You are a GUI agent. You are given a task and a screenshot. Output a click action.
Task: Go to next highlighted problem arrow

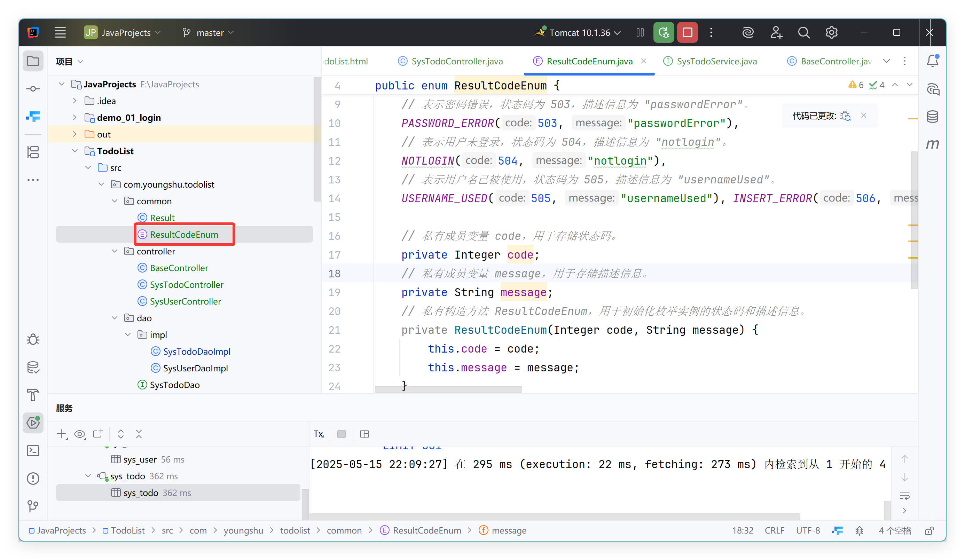[910, 85]
